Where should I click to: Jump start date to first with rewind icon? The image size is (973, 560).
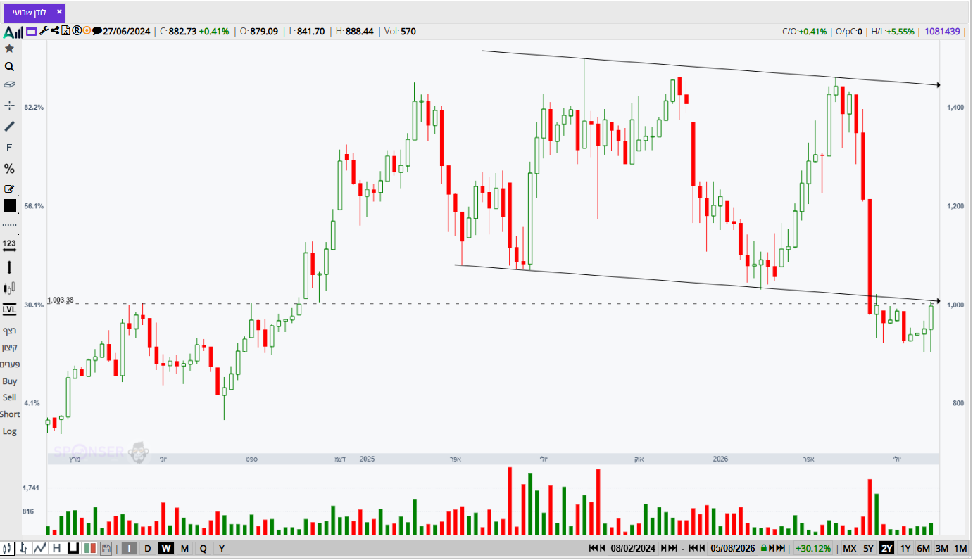[x=594, y=548]
